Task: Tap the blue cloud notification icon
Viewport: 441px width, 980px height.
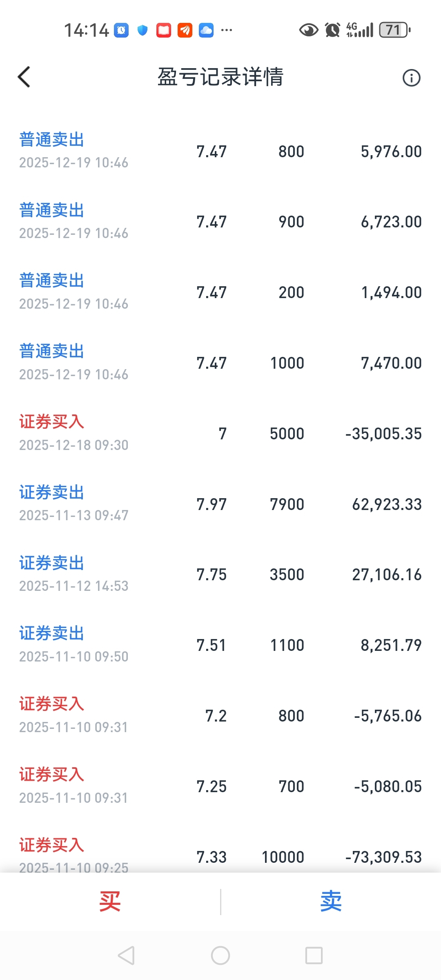Action: 206,30
